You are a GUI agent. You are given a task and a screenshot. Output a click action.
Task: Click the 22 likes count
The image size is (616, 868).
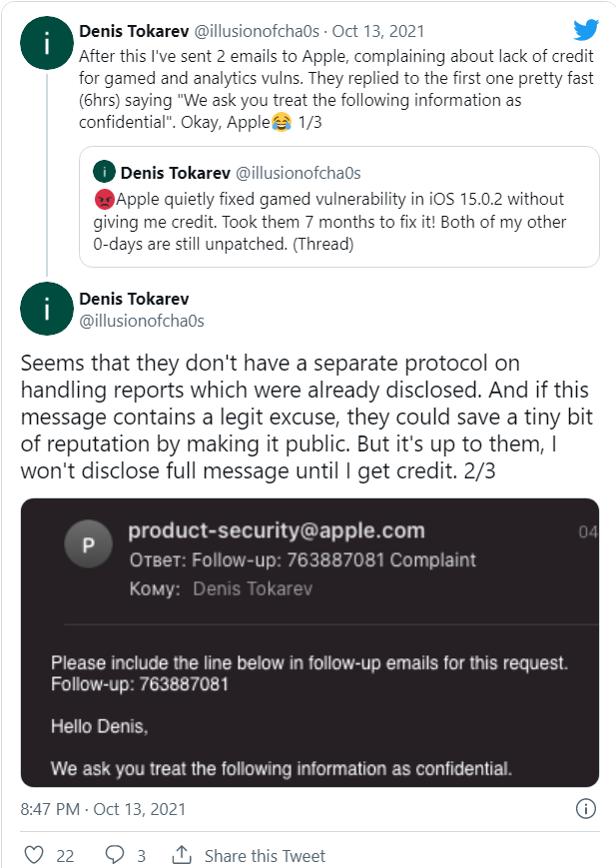coord(65,856)
